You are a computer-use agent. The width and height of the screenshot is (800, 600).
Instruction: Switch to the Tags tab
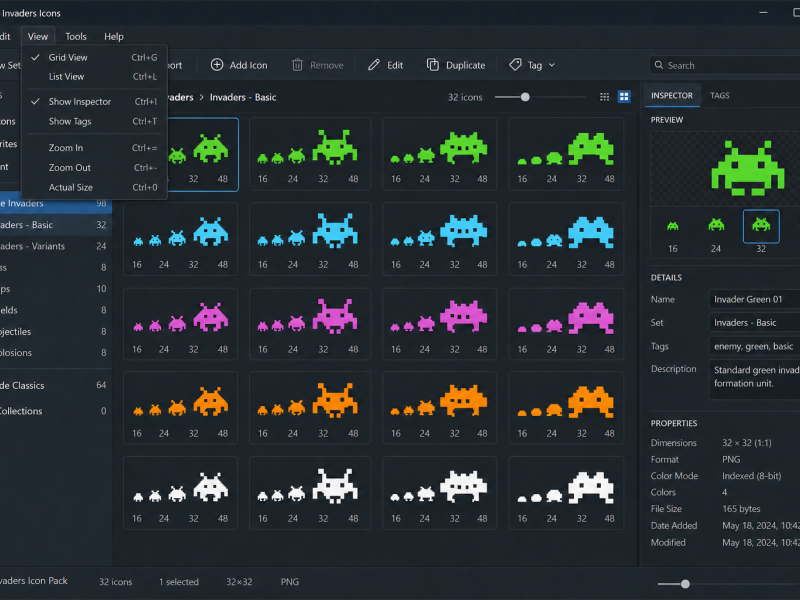[719, 95]
